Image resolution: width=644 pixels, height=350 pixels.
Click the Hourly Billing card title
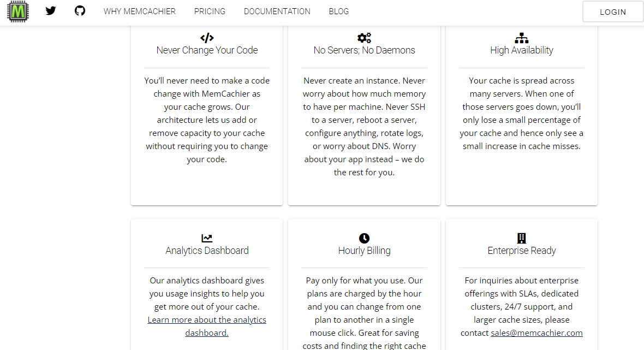coord(364,251)
